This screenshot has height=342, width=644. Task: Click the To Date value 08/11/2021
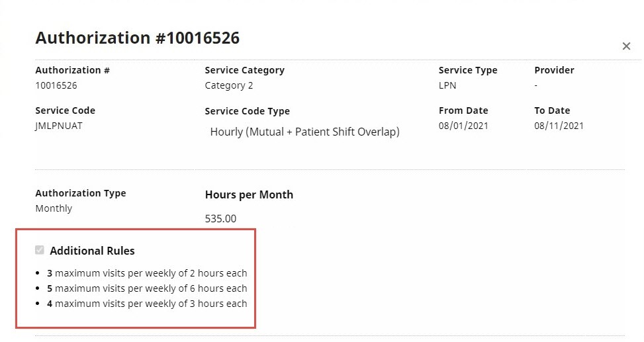pyautogui.click(x=559, y=126)
